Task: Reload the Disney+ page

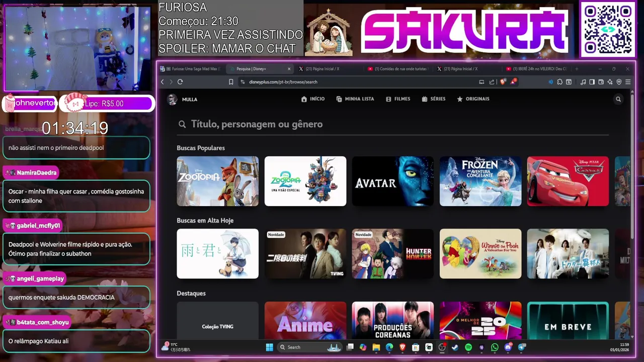Action: pos(180,82)
